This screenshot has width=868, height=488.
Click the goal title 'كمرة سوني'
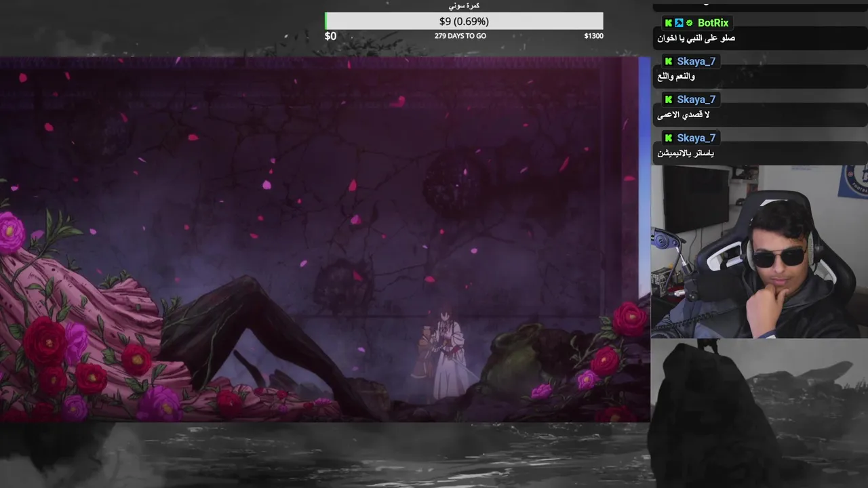(x=464, y=5)
